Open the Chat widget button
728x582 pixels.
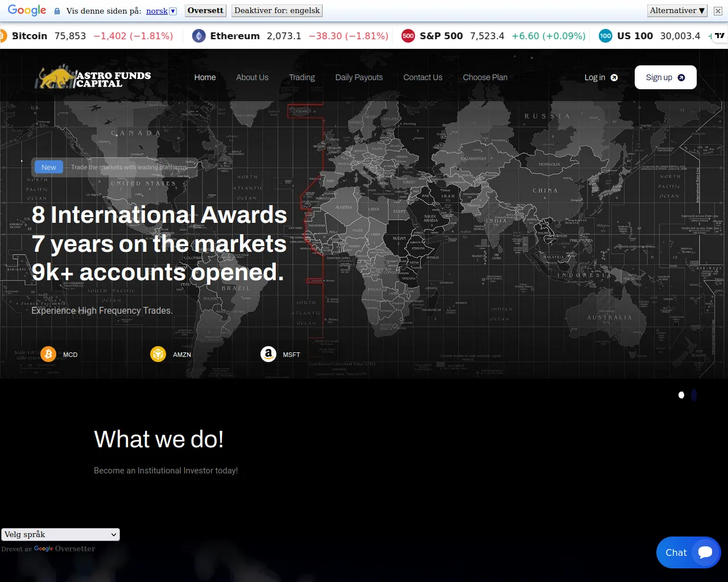coord(689,552)
